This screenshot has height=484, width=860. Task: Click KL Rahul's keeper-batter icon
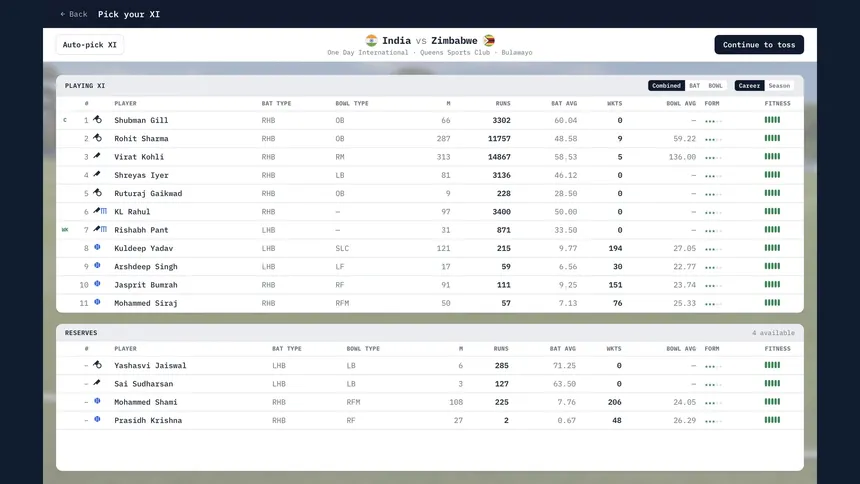point(100,211)
